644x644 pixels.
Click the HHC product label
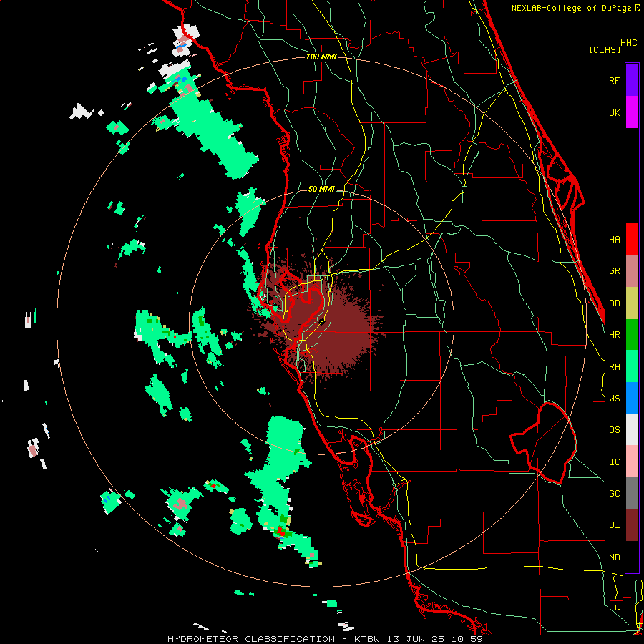629,43
